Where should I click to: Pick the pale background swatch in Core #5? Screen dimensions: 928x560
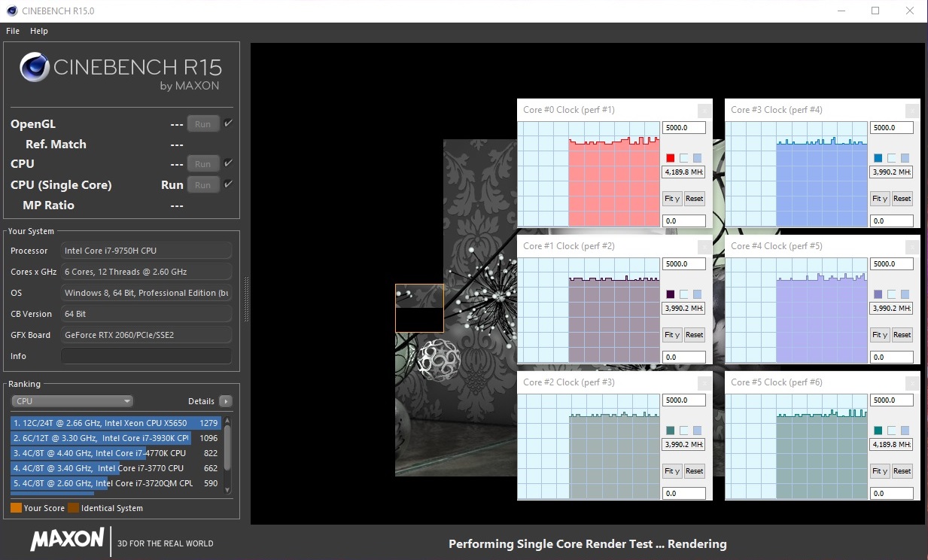click(x=892, y=431)
